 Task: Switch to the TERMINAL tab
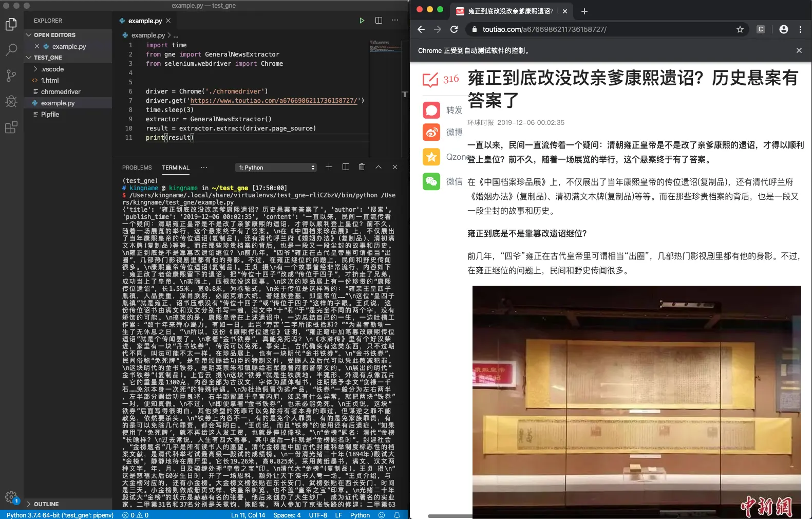(176, 168)
